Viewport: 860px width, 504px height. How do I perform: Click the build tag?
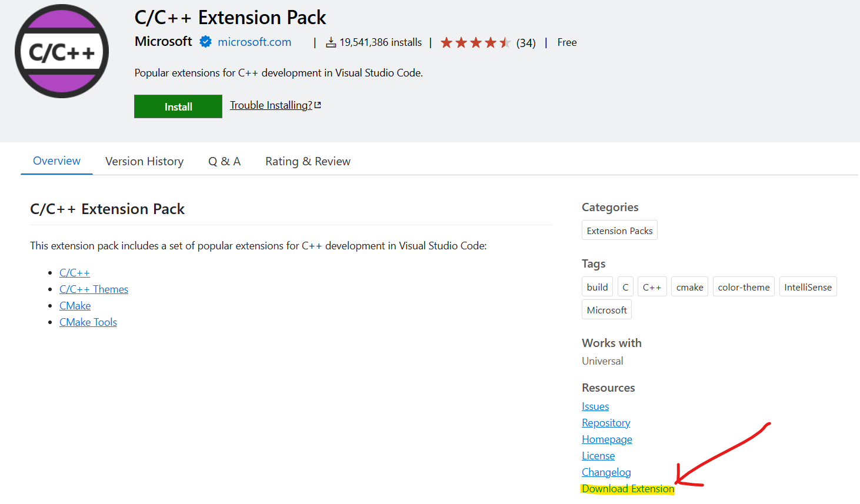tap(597, 287)
